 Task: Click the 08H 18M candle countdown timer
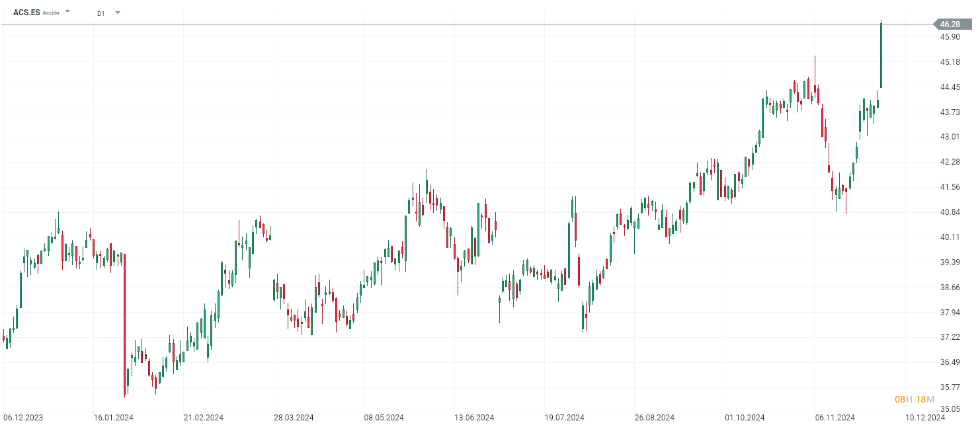click(x=914, y=399)
